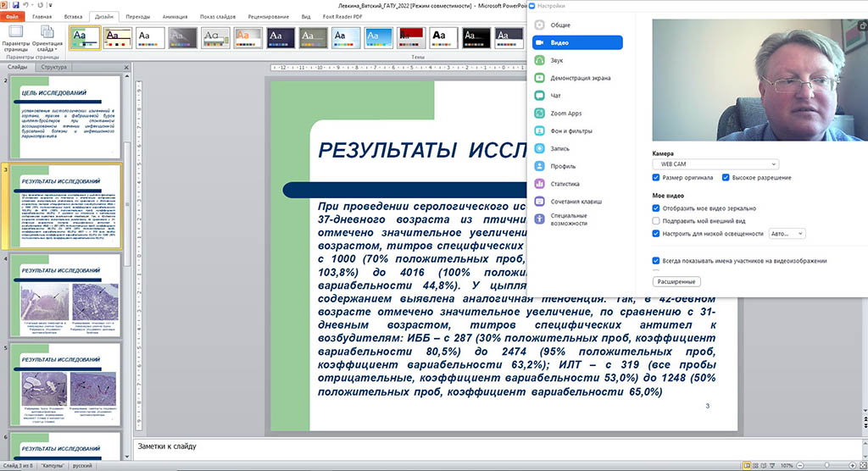Click the РЕЗУЛЬТАТЫ ИССЛ slide title
Viewport: 868px width, 471px height.
422,150
